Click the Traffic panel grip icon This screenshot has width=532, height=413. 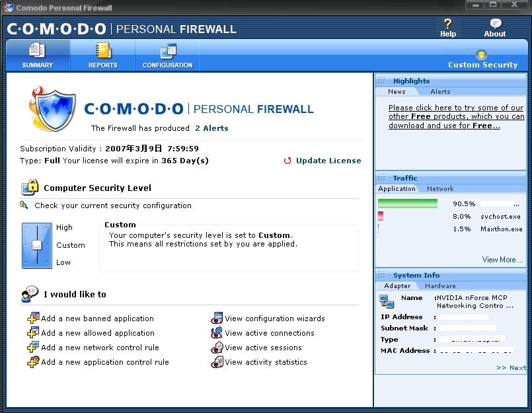(381, 178)
